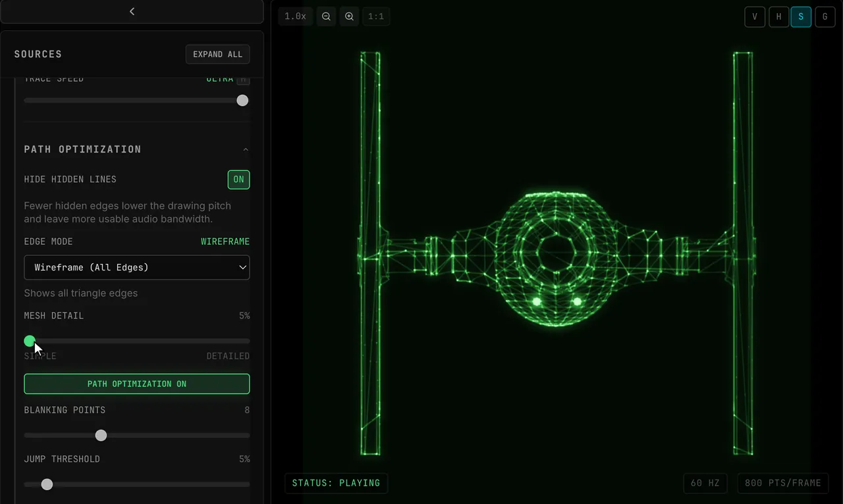
Task: Open the Edge Mode dropdown
Action: 137,267
